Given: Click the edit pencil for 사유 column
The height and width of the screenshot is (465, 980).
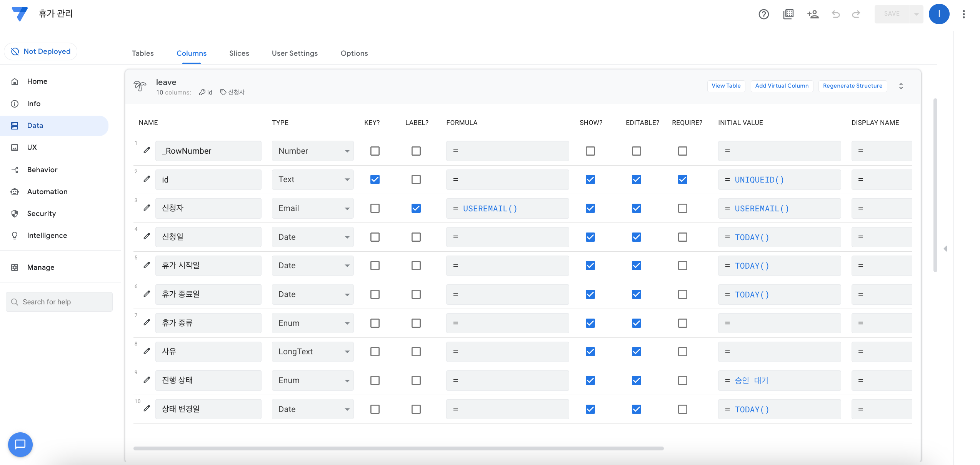Looking at the screenshot, I should pyautogui.click(x=147, y=351).
